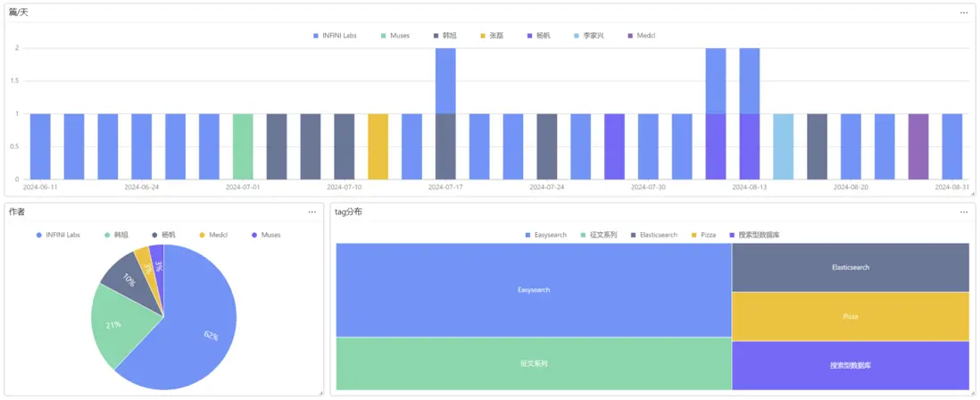Screen dimensions: 980x400
Task: Click the 作者 panel corner resize handle
Action: (320, 393)
